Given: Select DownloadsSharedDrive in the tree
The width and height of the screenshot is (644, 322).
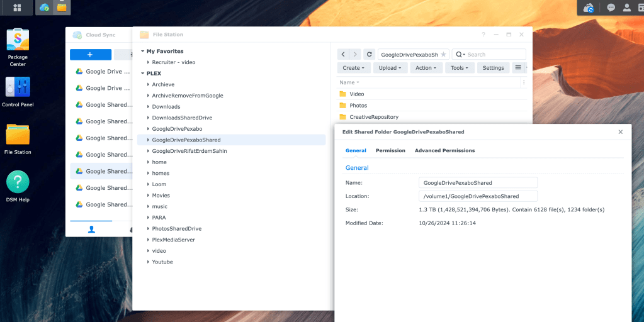Looking at the screenshot, I should 182,118.
